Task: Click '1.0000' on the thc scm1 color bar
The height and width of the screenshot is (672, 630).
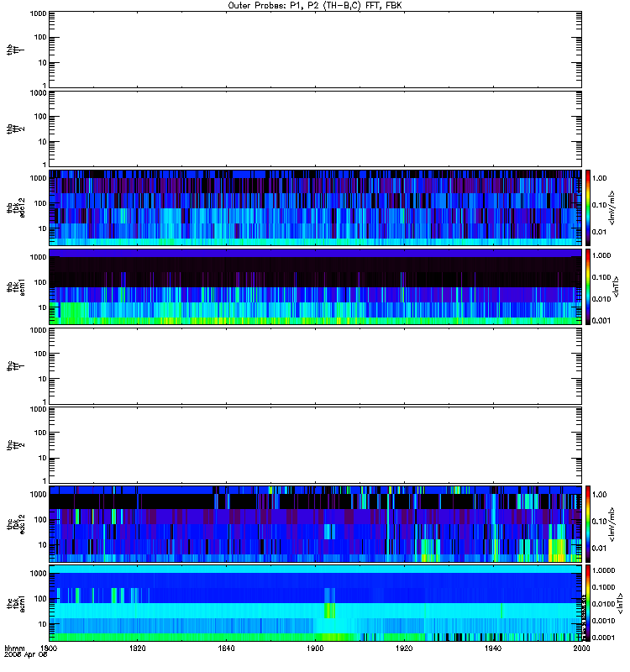Action: [x=603, y=570]
